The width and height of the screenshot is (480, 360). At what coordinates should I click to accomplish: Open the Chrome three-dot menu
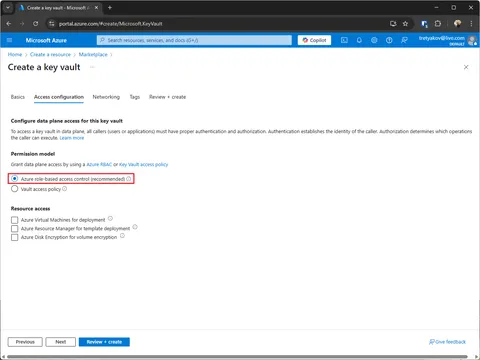pos(471,24)
